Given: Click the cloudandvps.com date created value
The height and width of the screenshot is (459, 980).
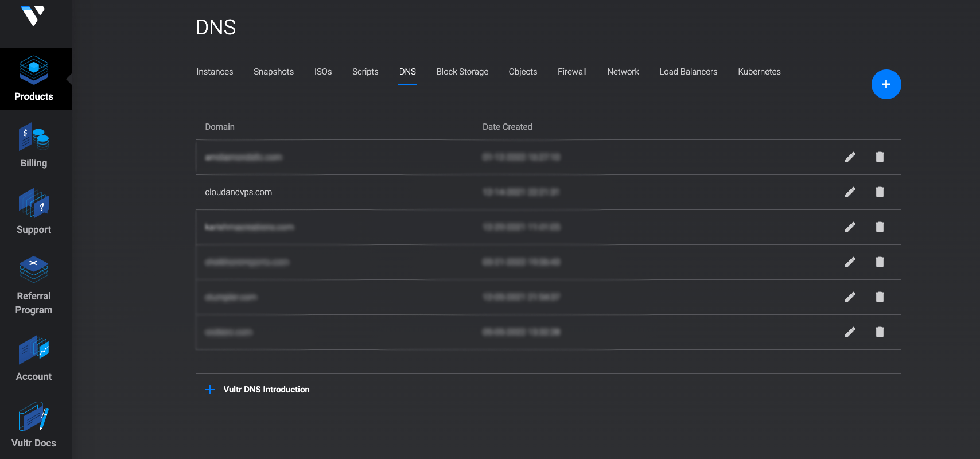Looking at the screenshot, I should pos(521,192).
